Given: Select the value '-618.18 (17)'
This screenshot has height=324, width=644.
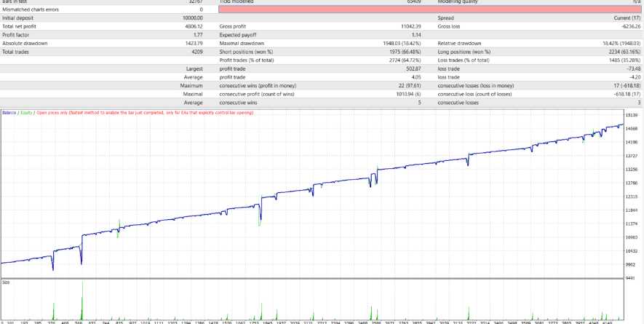Looking at the screenshot, I should (x=627, y=94).
